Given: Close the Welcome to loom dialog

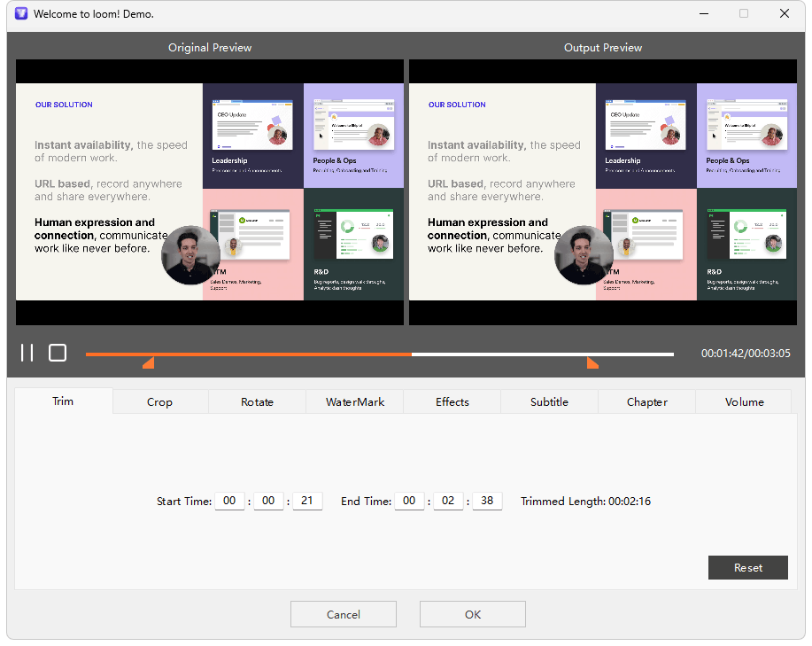Looking at the screenshot, I should click(x=784, y=13).
